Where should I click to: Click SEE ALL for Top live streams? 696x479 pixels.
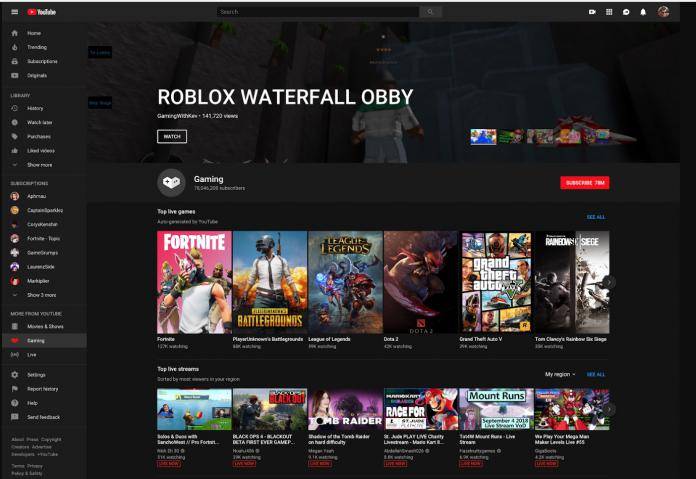click(596, 374)
